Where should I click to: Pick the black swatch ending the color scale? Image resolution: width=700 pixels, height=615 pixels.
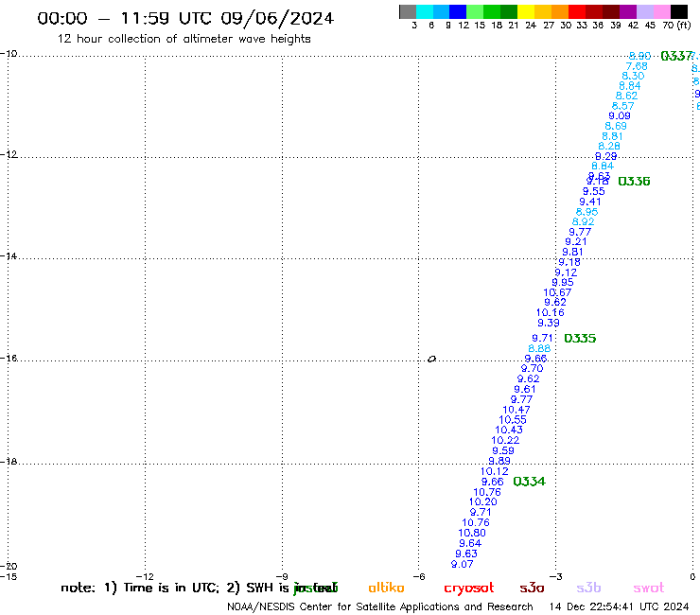(x=678, y=11)
